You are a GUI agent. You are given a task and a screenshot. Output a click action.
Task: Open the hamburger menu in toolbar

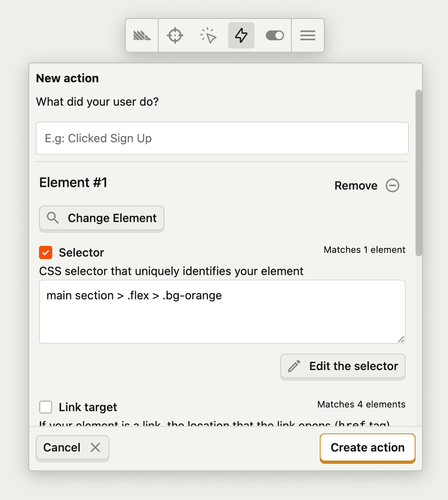307,36
